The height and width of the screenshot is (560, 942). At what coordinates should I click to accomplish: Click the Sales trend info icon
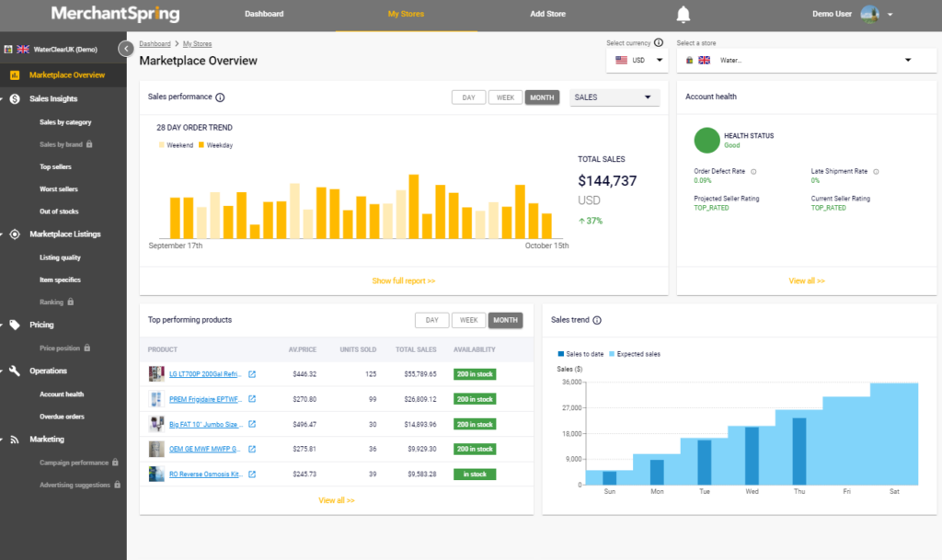(x=596, y=320)
